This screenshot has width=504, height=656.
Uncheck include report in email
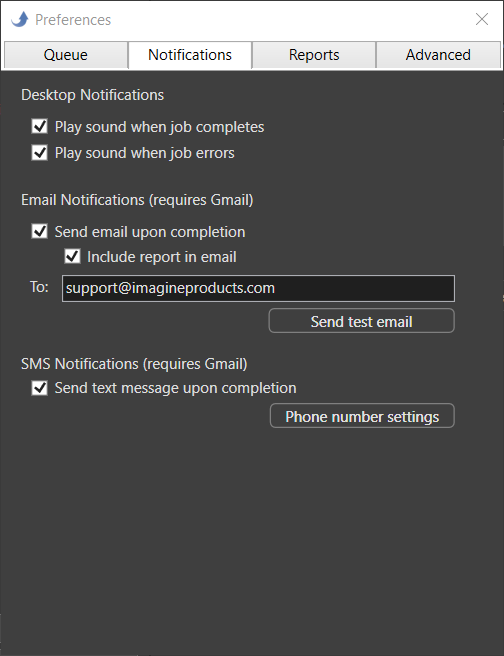[72, 256]
